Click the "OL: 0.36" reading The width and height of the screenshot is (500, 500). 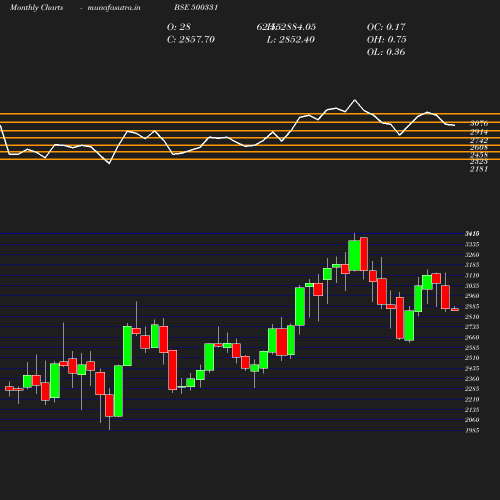386,52
